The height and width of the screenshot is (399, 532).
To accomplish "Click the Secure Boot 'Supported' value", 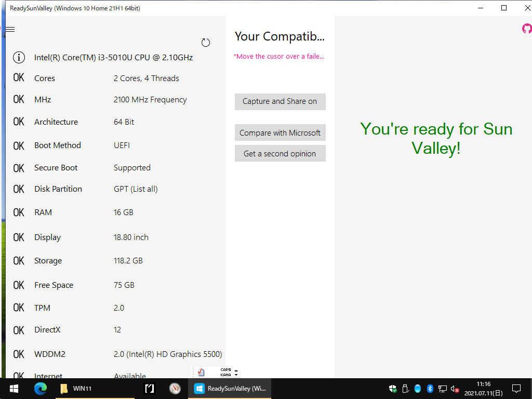I will (132, 168).
